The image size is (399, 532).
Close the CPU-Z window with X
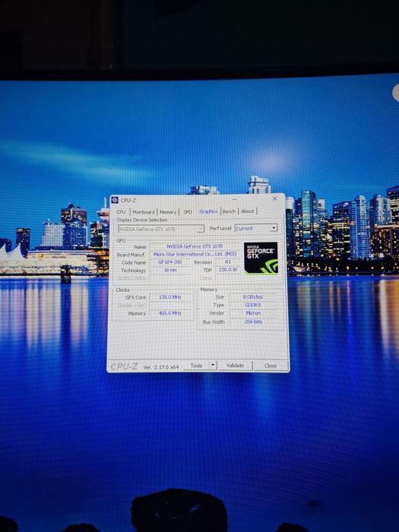pyautogui.click(x=275, y=198)
